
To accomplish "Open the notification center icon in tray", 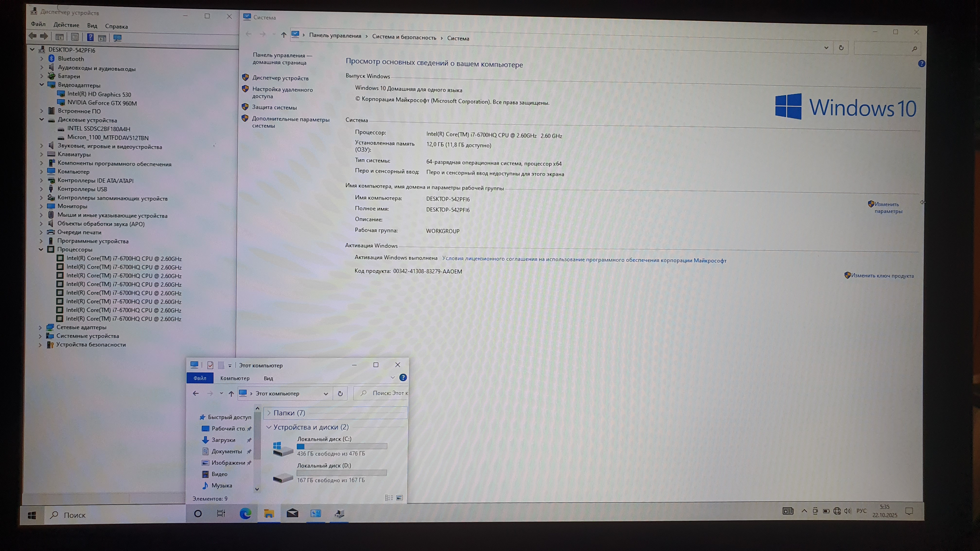I will pyautogui.click(x=909, y=511).
